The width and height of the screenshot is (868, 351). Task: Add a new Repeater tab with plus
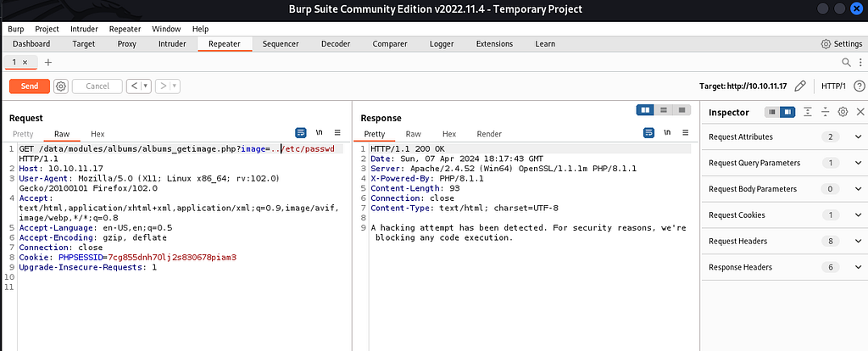[48, 62]
